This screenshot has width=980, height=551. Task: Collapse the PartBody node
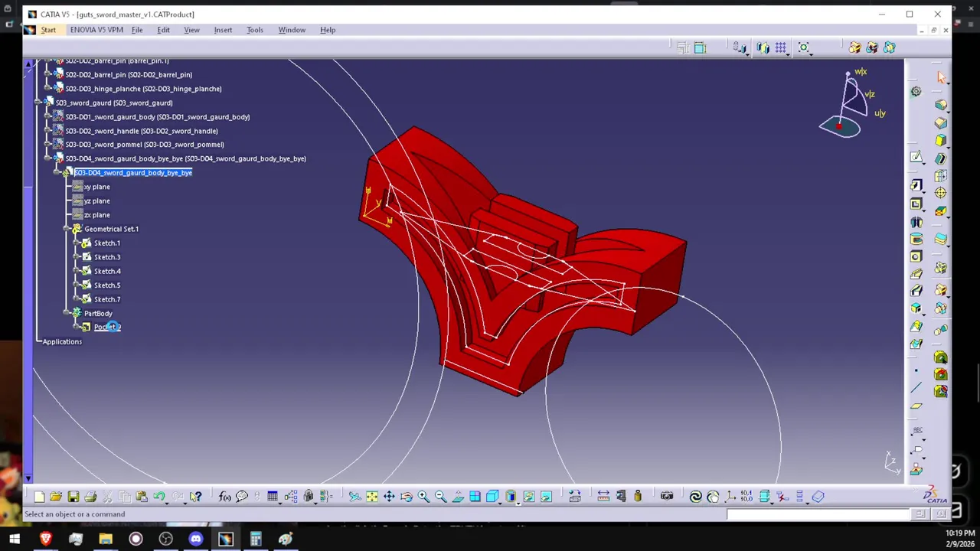click(x=67, y=313)
